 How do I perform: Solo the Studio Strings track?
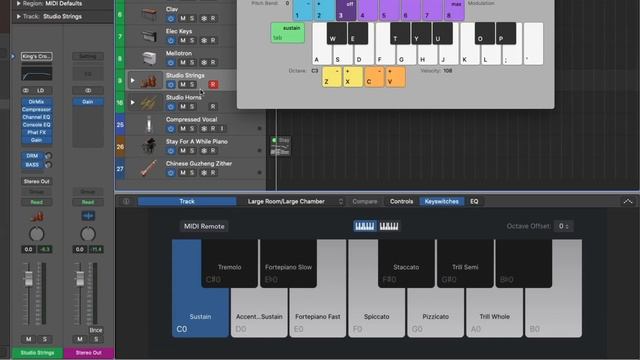(192, 84)
